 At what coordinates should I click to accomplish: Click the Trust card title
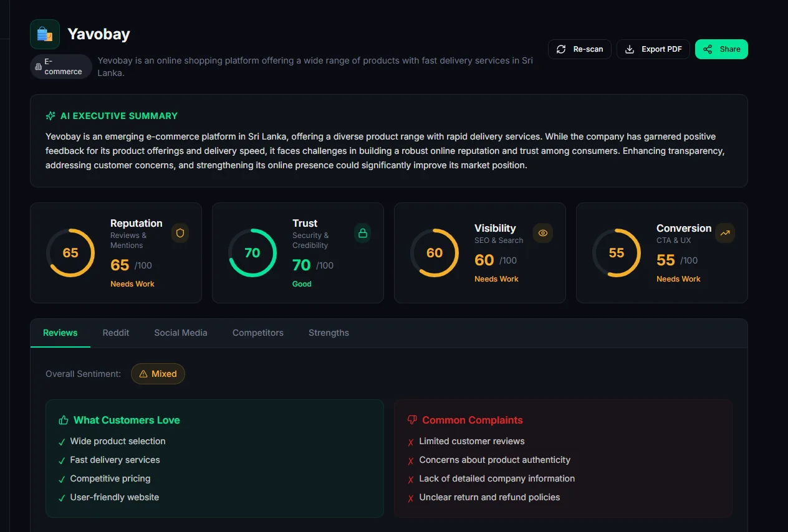pos(305,223)
